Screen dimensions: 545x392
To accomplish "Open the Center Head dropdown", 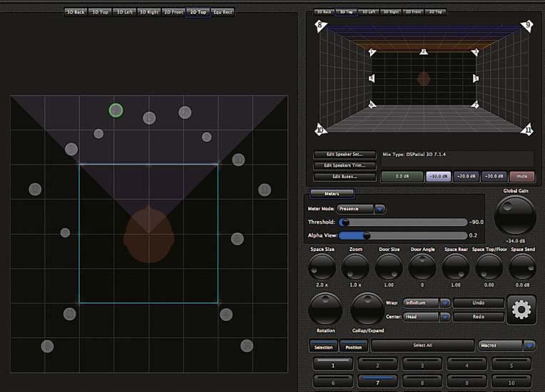I will [427, 316].
